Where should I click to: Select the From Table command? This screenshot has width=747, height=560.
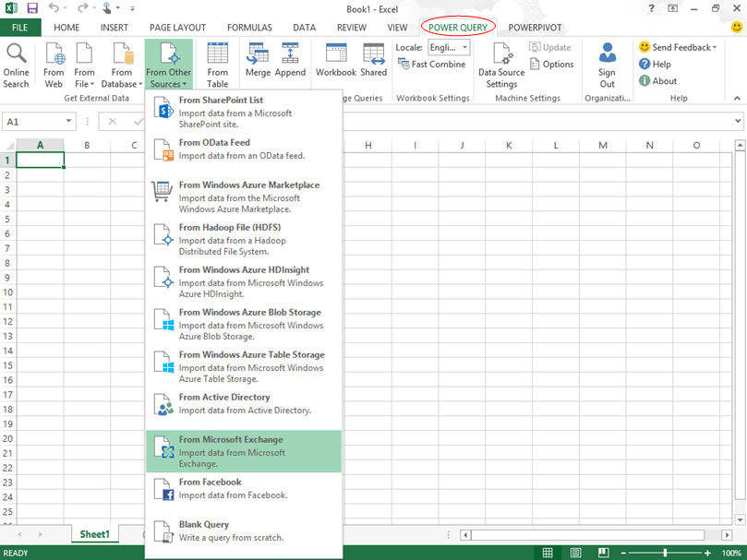click(x=218, y=66)
